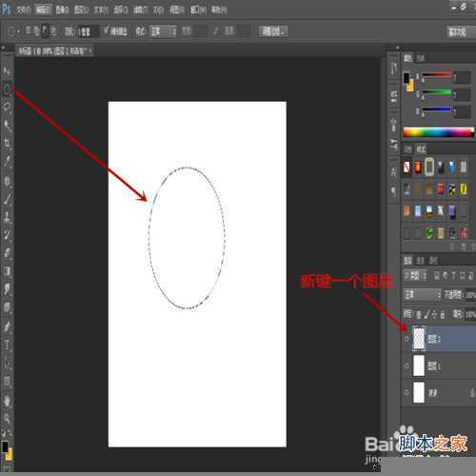The image size is (476, 476).
Task: Select the History Brush tool
Action: pyautogui.click(x=7, y=235)
